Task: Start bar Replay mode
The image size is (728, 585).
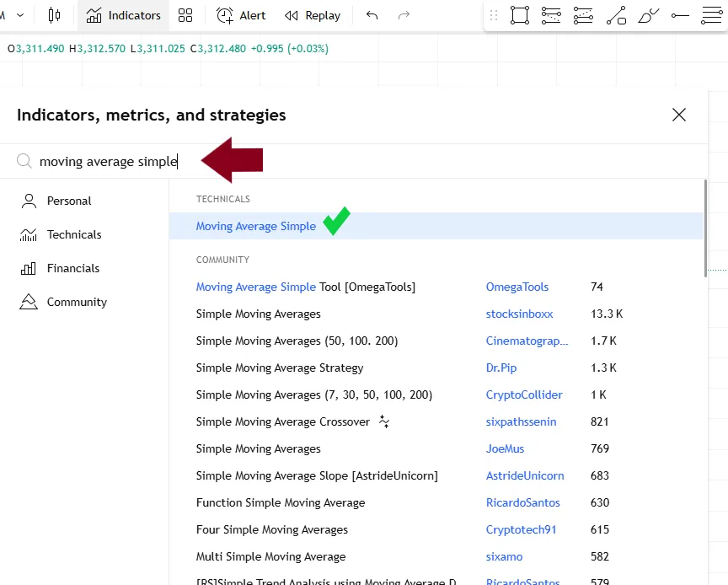Action: click(x=313, y=15)
